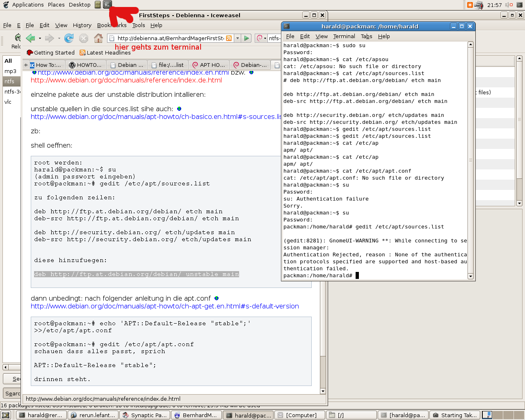Select 'All' in Synaptic category list
This screenshot has width=525, height=420.
point(11,61)
